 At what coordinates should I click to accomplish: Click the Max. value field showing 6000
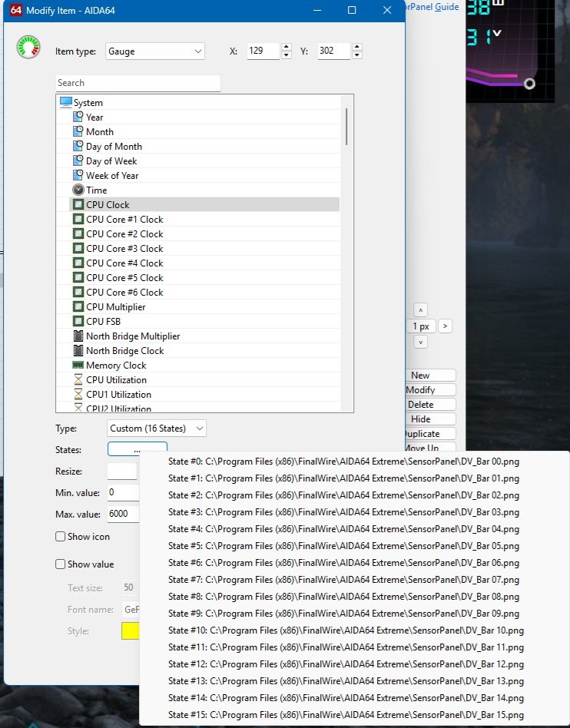click(x=123, y=514)
